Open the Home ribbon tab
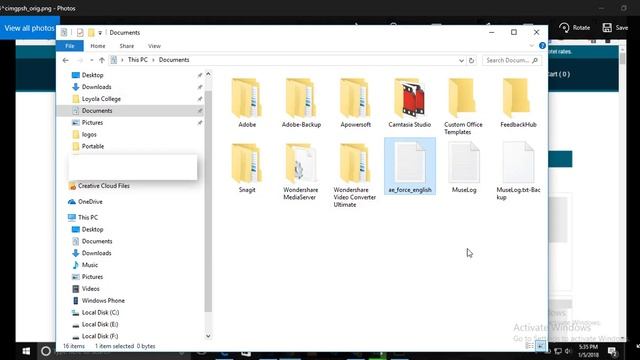The image size is (640, 360). pyautogui.click(x=98, y=46)
